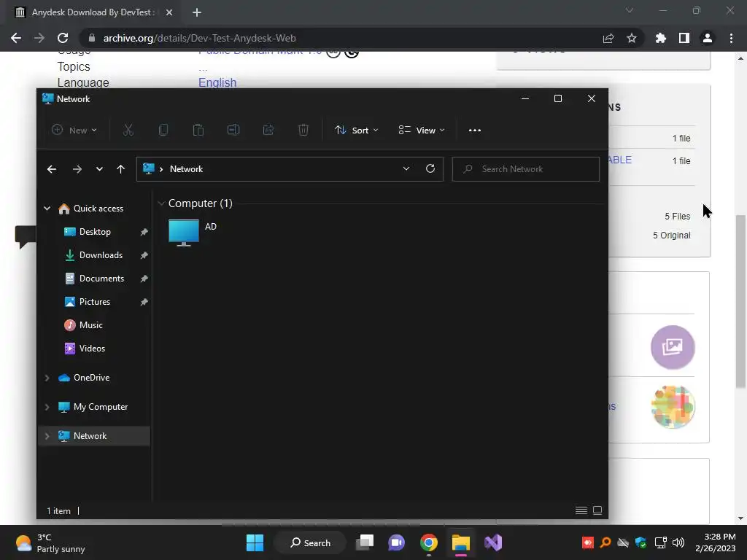
Task: Select the AD computer icon
Action: point(183,233)
